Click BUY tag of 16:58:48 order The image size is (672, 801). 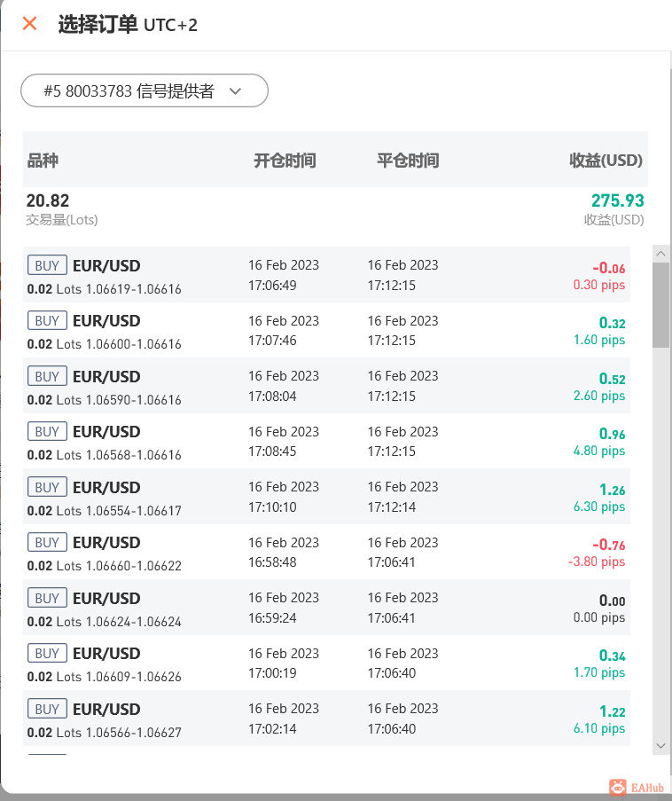[x=47, y=543]
